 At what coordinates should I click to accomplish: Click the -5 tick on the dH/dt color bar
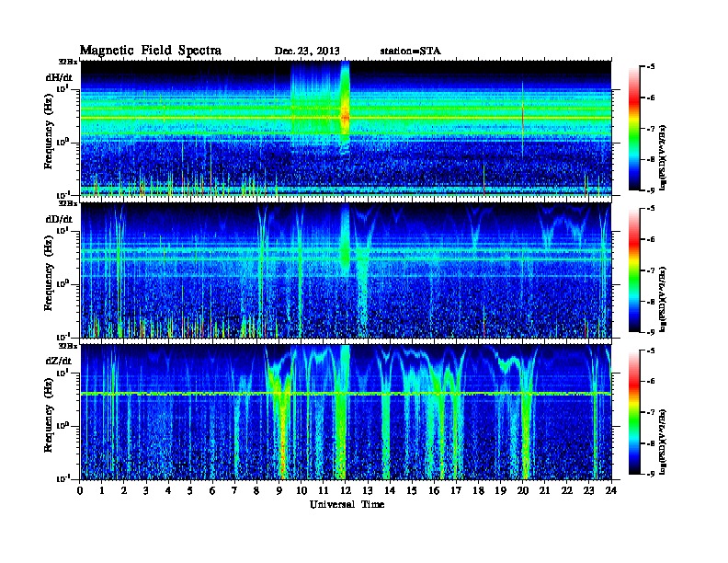[x=651, y=67]
